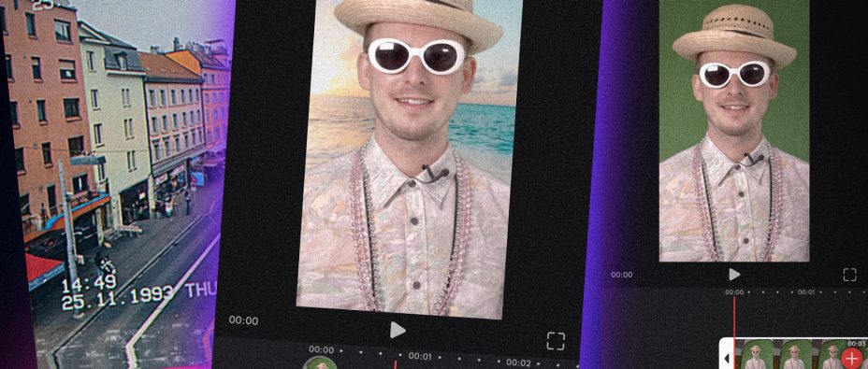
Task: Tap the 00:00 elapsed time in center editor
Action: tap(243, 320)
